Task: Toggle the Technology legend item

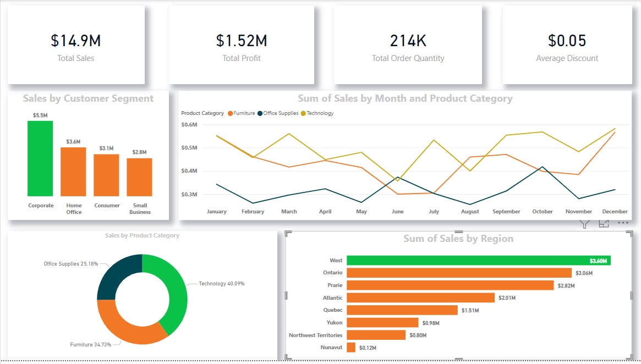Action: pos(317,113)
